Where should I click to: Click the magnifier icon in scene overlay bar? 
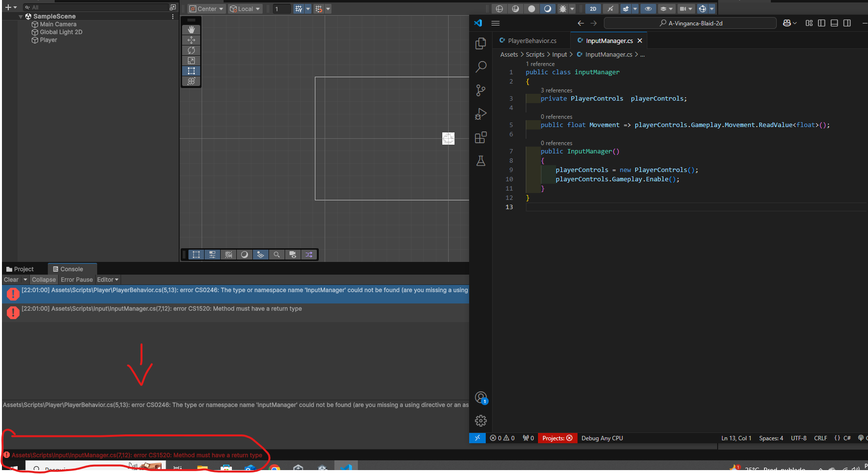coord(277,255)
